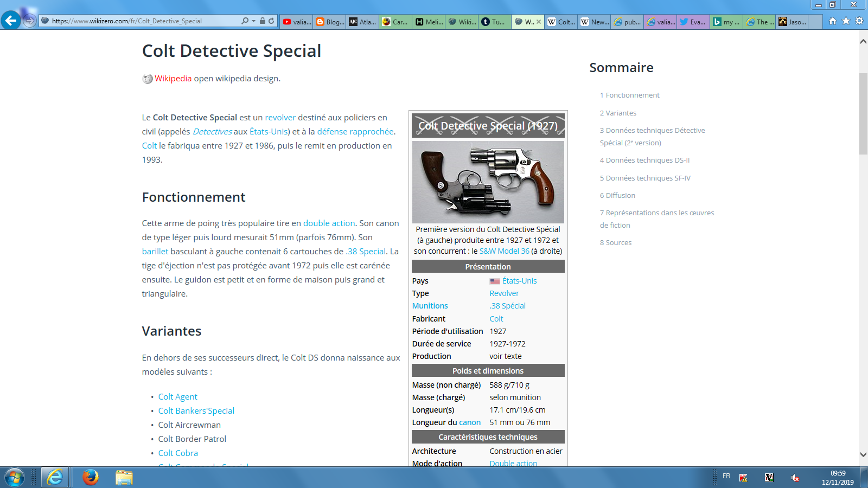This screenshot has width=868, height=488.
Task: Click the Wikipedia globe icon beside title
Action: (x=148, y=79)
